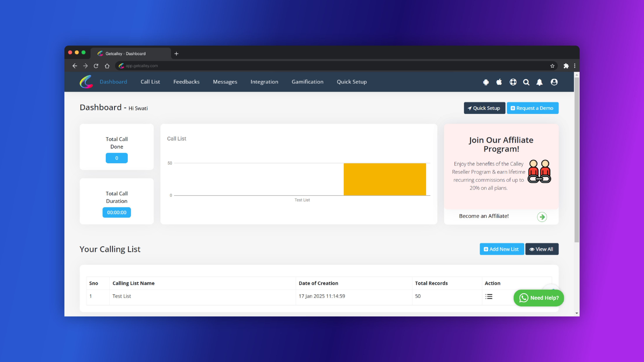The width and height of the screenshot is (644, 362).
Task: Click the affiliate people illustration
Action: 539,171
